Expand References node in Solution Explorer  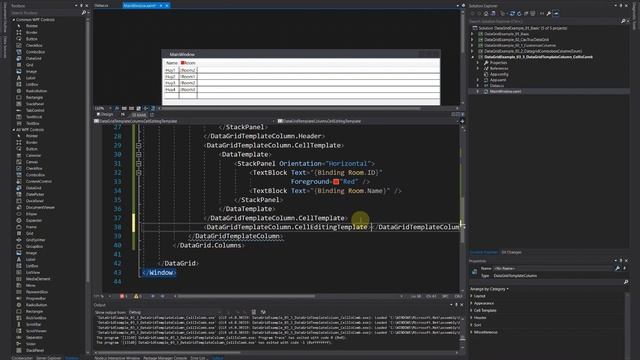478,69
